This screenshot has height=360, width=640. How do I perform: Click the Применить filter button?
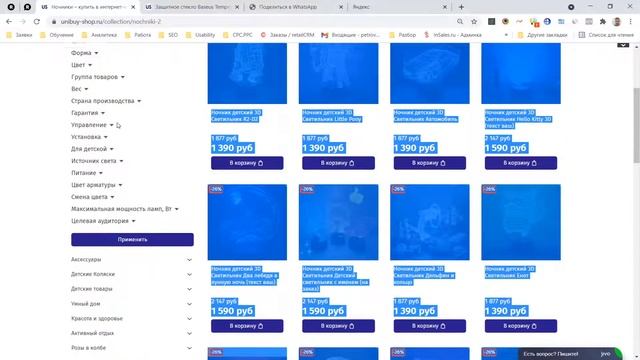pos(132,240)
